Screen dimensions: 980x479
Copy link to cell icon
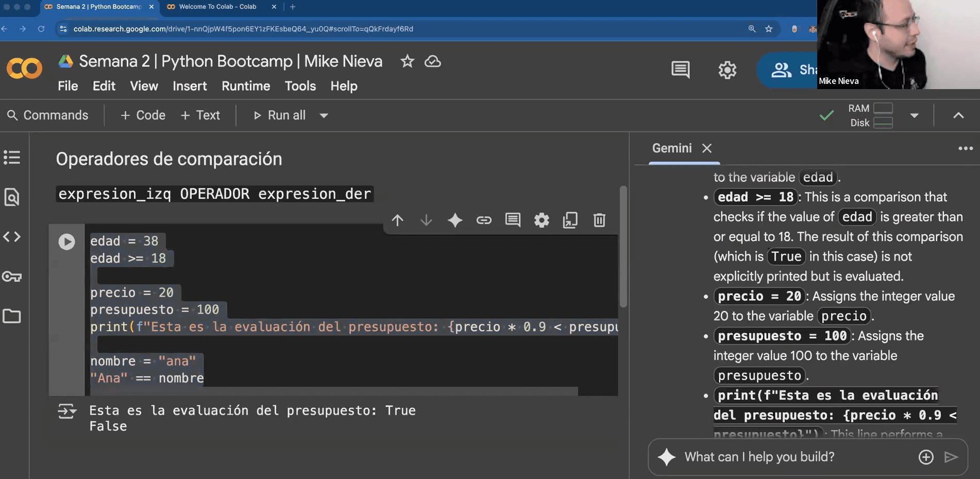tap(484, 220)
